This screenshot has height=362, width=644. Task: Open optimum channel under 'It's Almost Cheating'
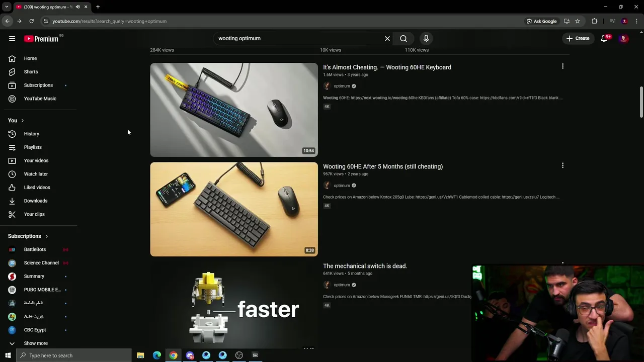pyautogui.click(x=342, y=86)
